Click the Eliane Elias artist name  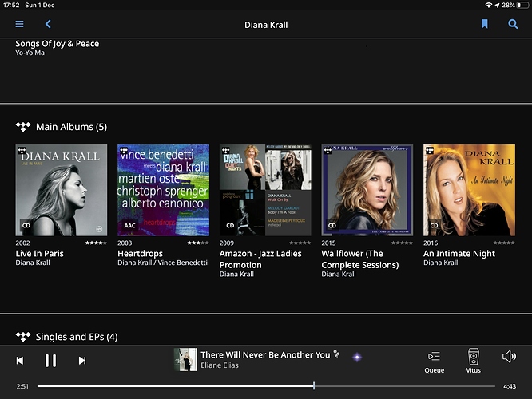point(220,365)
